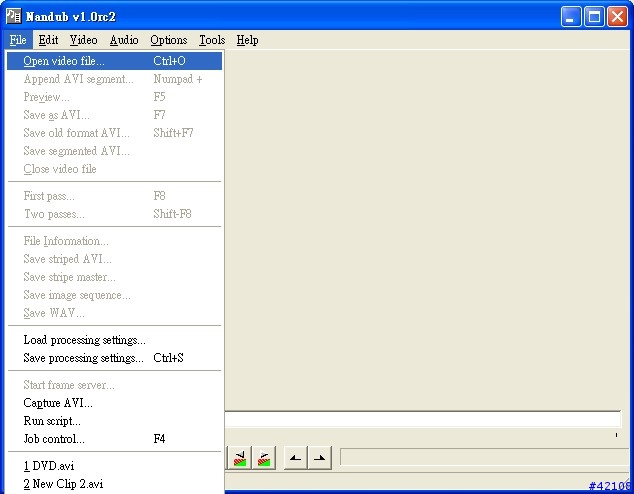634x494 pixels.
Task: Select Save processing settings entry
Action: [x=114, y=358]
